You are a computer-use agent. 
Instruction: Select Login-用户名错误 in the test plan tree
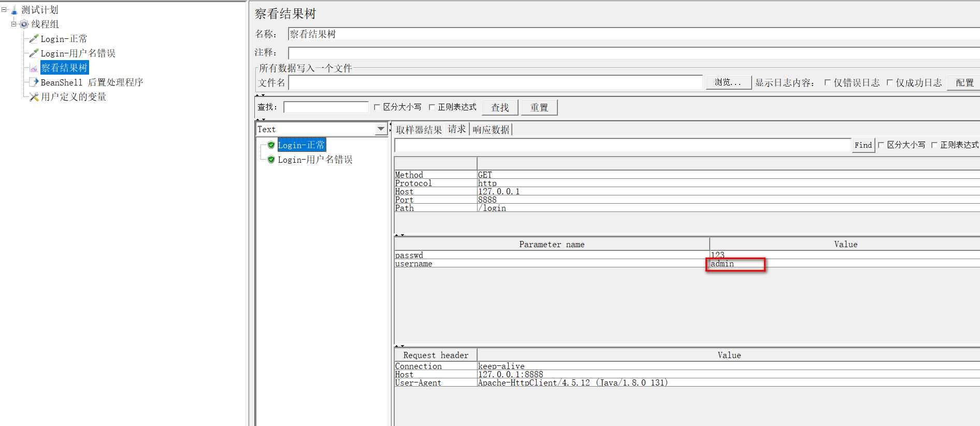click(78, 53)
